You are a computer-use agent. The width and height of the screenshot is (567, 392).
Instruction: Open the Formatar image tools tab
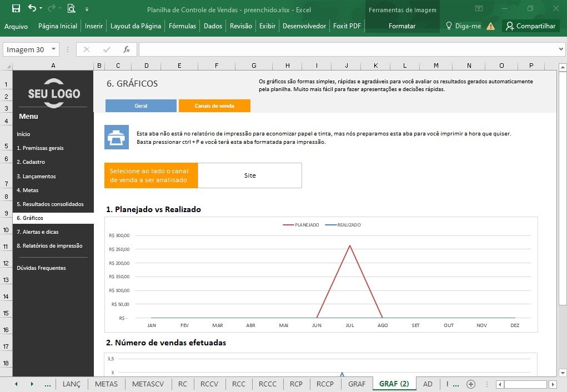pyautogui.click(x=402, y=26)
